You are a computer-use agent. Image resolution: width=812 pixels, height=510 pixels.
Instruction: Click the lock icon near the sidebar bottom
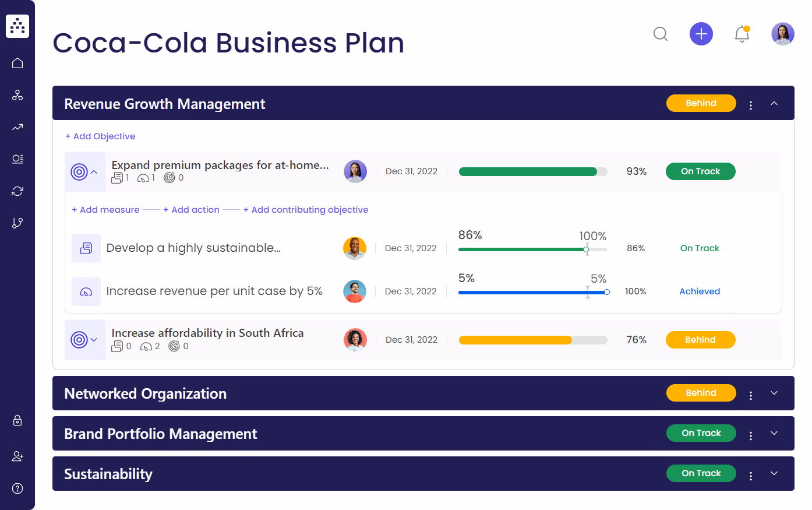point(17,420)
